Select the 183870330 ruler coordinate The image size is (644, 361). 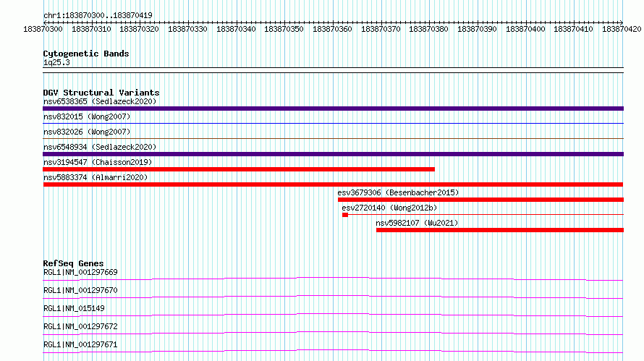click(x=187, y=29)
